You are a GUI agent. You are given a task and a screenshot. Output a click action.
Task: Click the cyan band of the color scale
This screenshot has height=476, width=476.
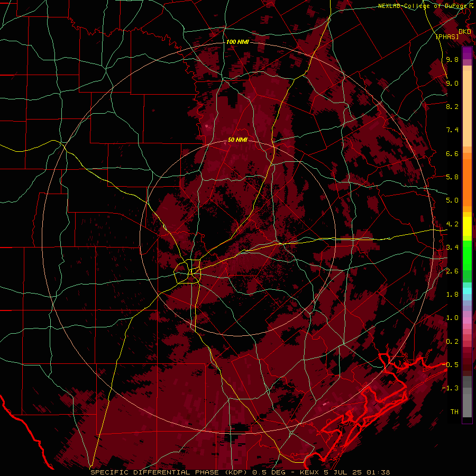467,291
